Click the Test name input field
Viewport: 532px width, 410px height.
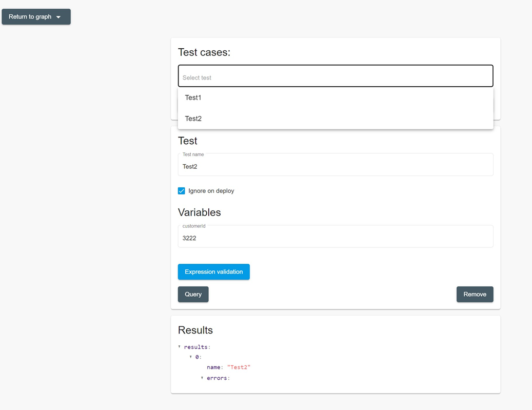[x=335, y=166]
